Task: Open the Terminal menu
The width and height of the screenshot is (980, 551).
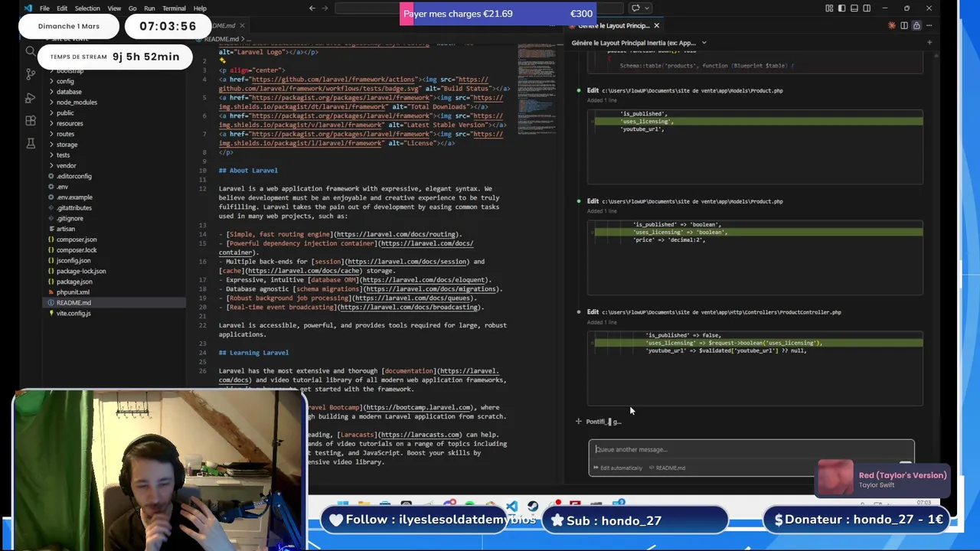Action: [x=174, y=8]
